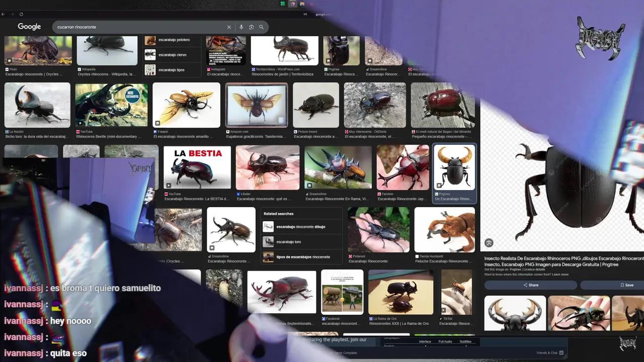This screenshot has width=644, height=362.
Task: Open the 'LA BESTIA' YouTube thumbnail
Action: point(197,167)
